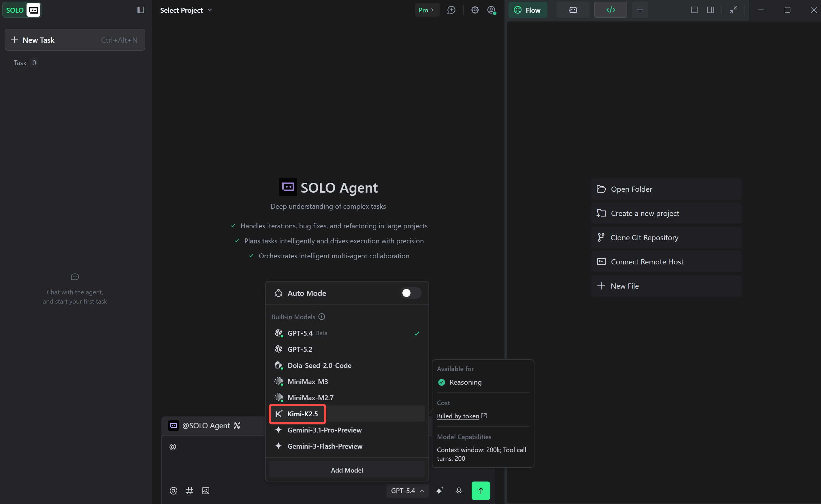Select the GPT-5.4 Beta model
The width and height of the screenshot is (821, 504).
click(347, 333)
